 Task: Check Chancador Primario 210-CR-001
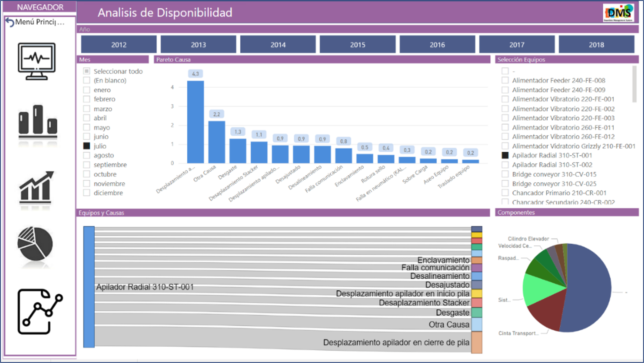click(x=505, y=193)
